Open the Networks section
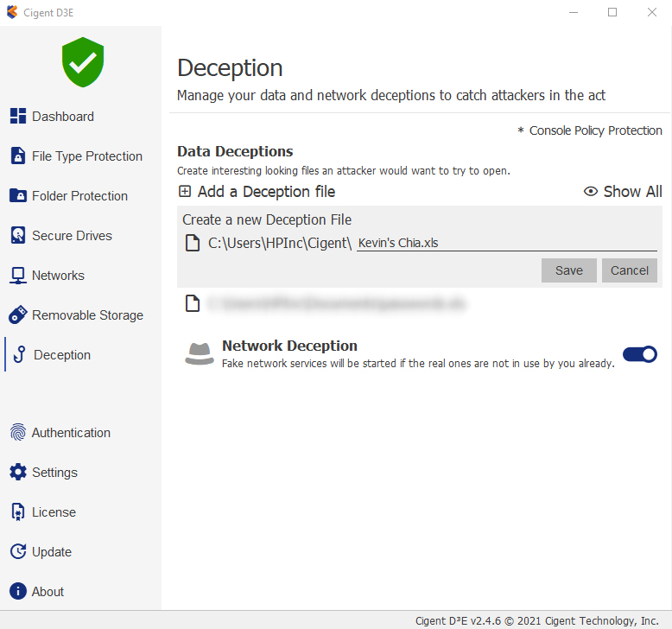672x629 pixels. tap(58, 276)
